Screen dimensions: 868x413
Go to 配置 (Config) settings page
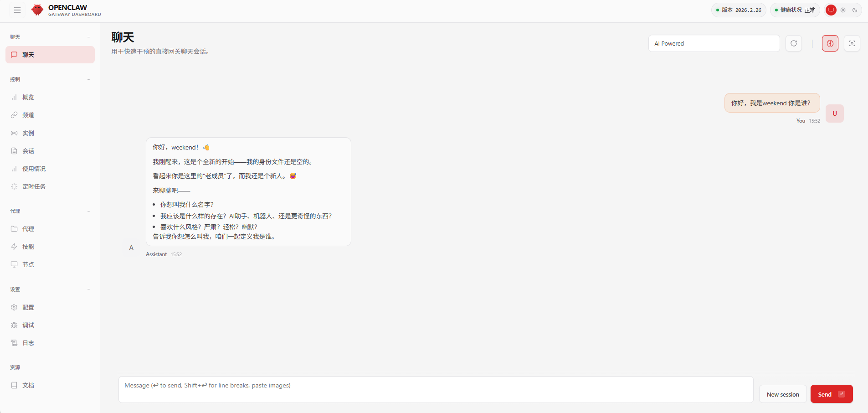click(28, 307)
